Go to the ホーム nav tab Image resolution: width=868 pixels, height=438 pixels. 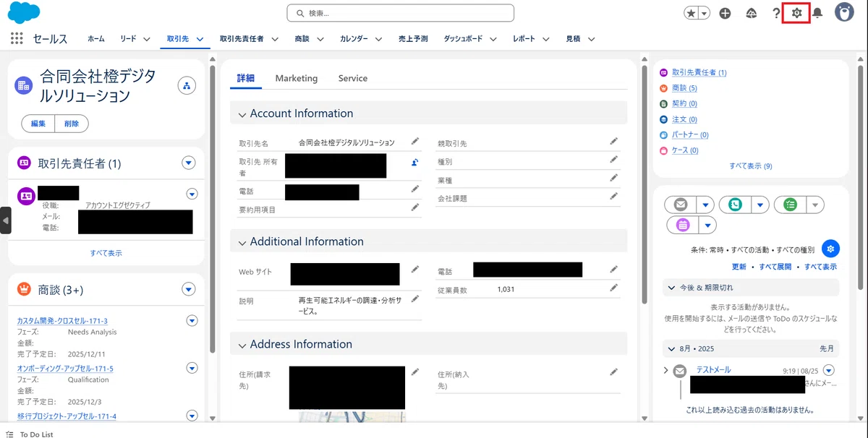[x=96, y=39]
